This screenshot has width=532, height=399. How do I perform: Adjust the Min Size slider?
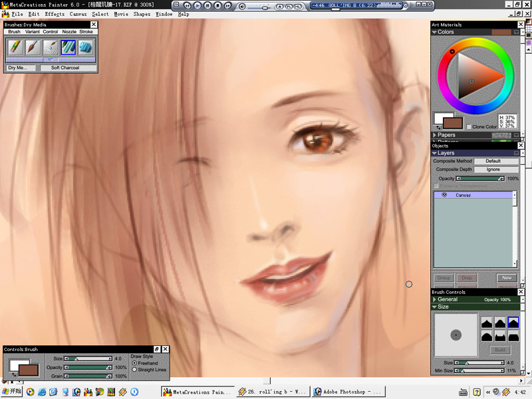point(479,371)
